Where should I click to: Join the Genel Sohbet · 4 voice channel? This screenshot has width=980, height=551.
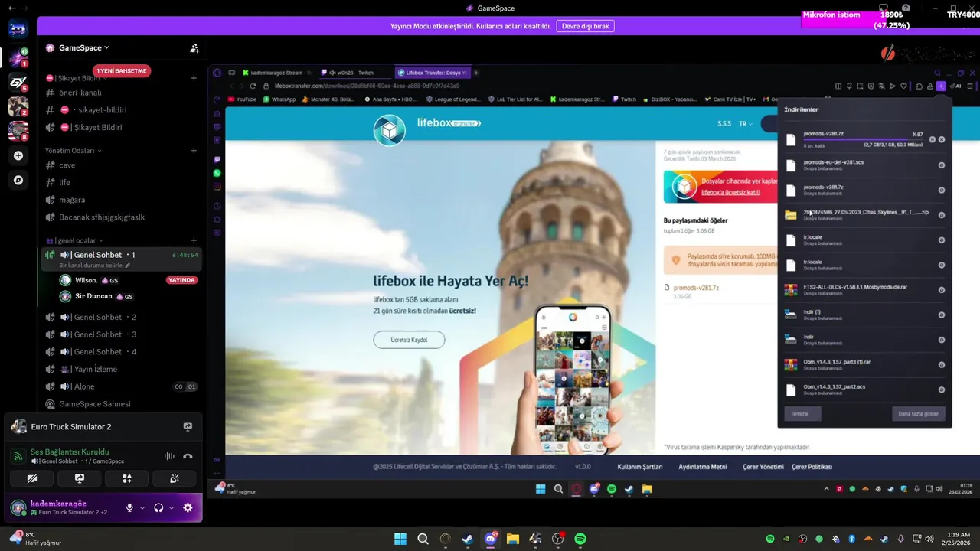pyautogui.click(x=121, y=352)
